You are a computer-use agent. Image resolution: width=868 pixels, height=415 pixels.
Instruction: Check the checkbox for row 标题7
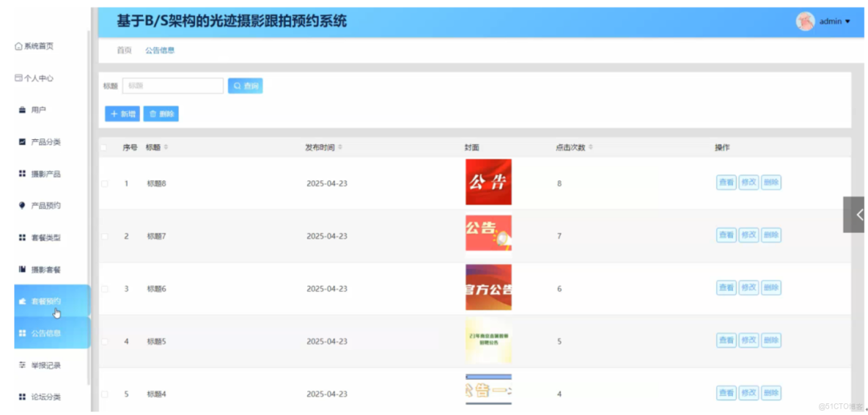coord(104,236)
